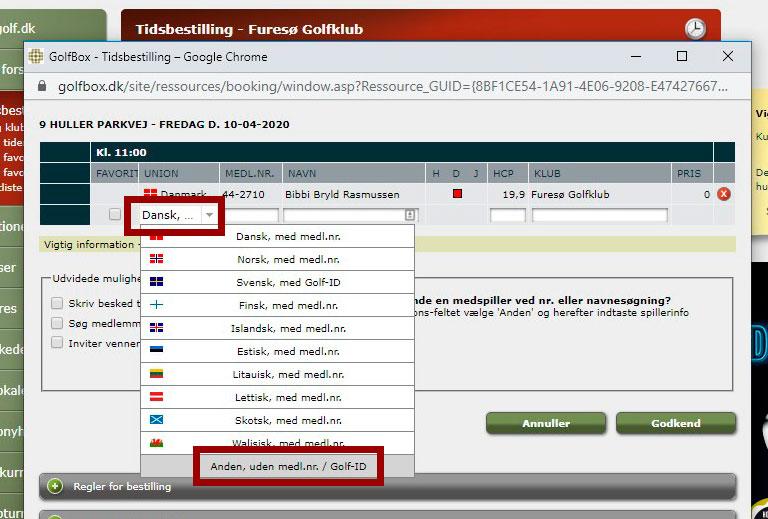This screenshot has height=519, width=768.
Task: Click the clock icon in Tidsbestilling header
Action: pyautogui.click(x=695, y=29)
